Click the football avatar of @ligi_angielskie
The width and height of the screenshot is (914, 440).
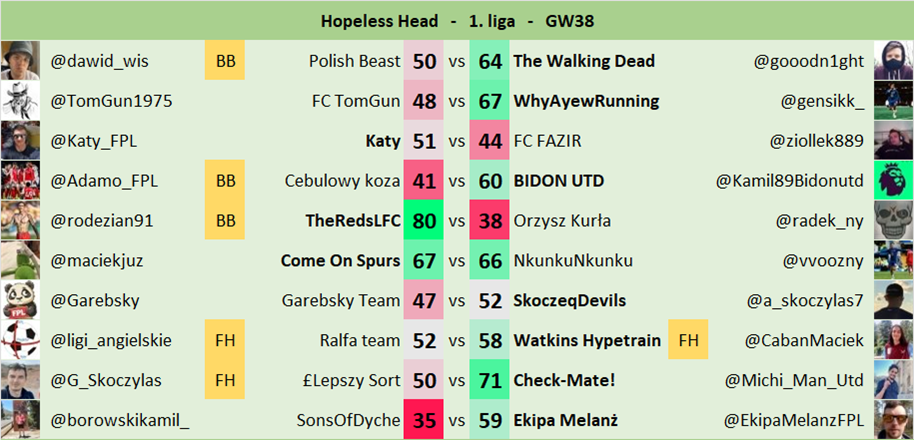[x=20, y=341]
